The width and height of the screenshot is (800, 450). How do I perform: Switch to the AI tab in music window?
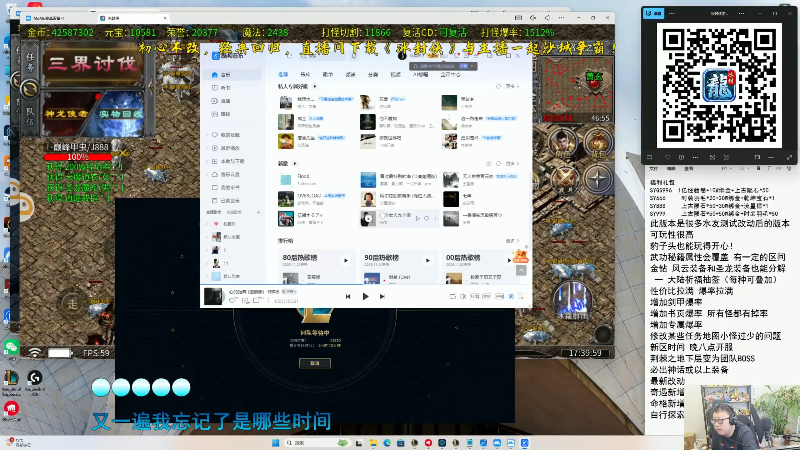[421, 74]
